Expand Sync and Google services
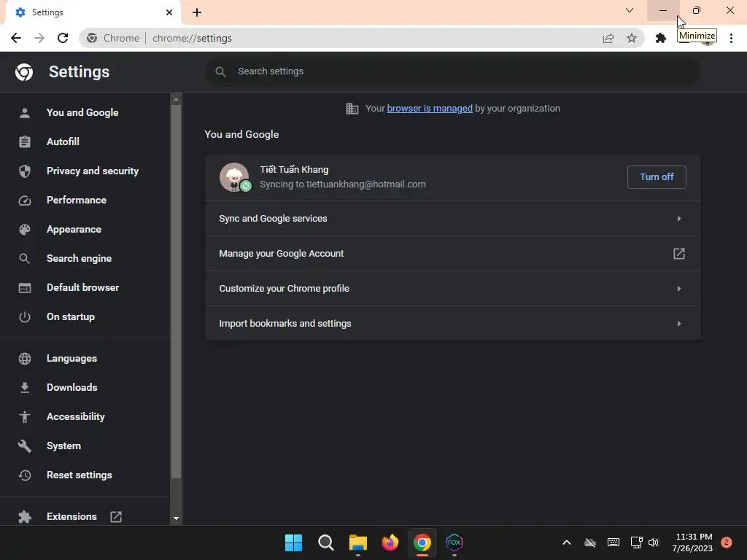 tap(452, 219)
